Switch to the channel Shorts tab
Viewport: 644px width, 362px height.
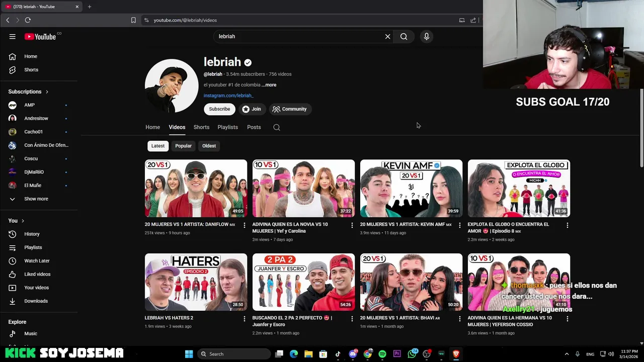pos(201,127)
